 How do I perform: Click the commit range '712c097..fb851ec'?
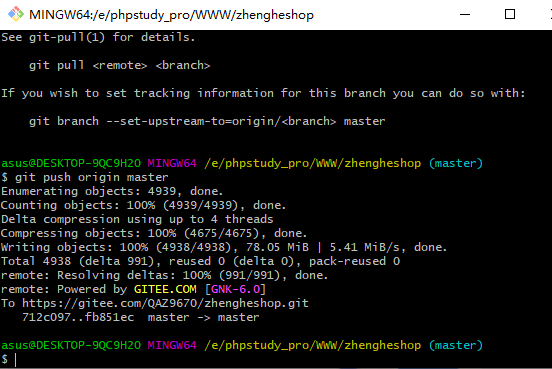coord(78,317)
